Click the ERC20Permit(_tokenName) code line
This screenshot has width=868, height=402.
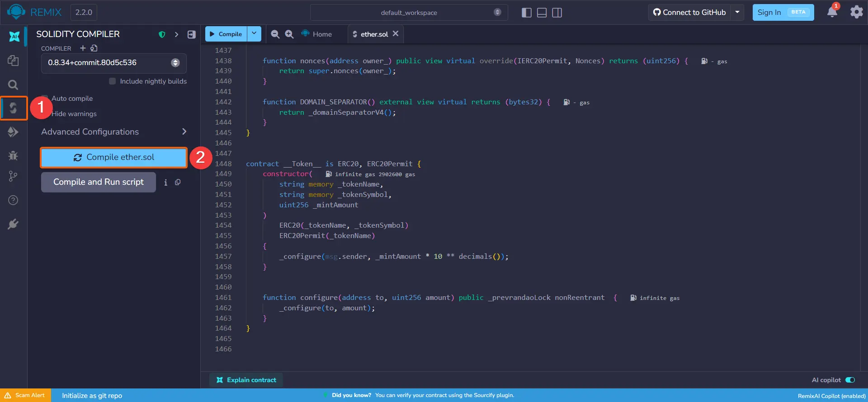click(x=327, y=236)
